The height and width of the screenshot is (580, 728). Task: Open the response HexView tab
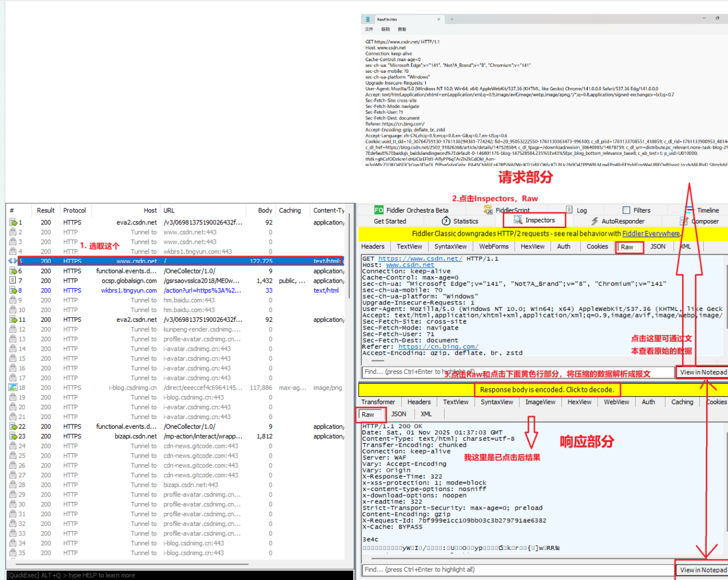tap(580, 402)
